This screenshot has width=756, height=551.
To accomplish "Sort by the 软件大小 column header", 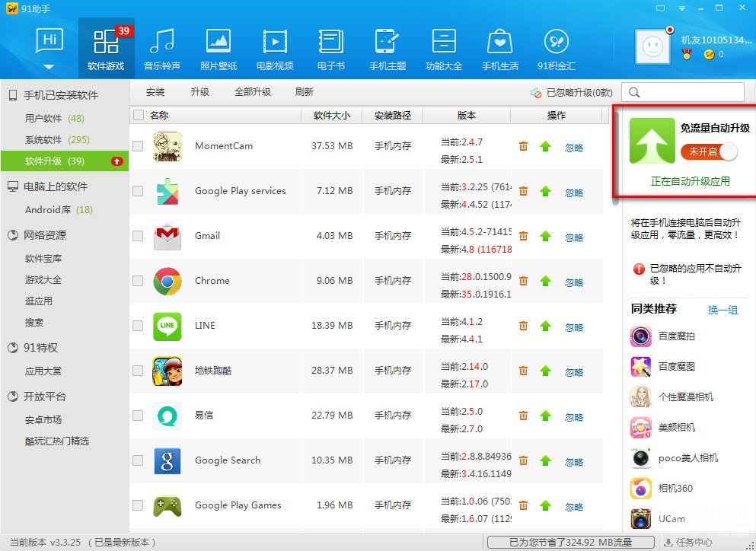I will point(332,115).
